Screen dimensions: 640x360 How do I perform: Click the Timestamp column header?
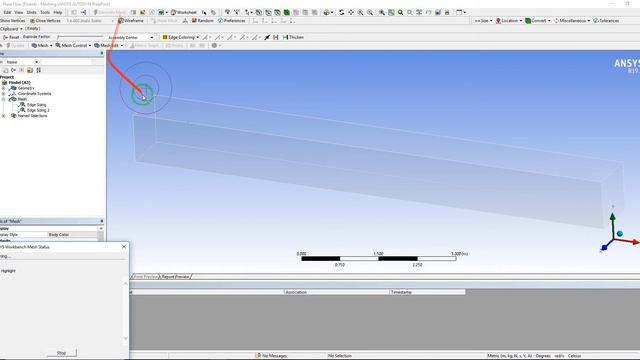click(428, 292)
